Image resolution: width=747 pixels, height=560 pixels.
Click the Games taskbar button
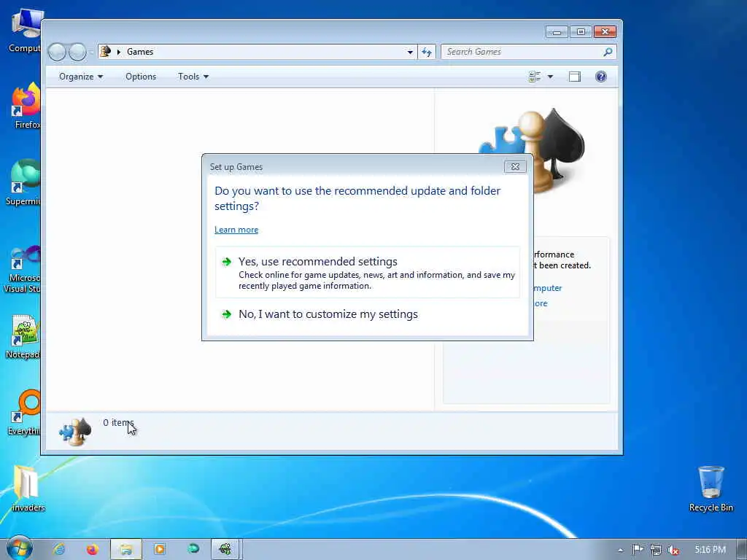(226, 549)
